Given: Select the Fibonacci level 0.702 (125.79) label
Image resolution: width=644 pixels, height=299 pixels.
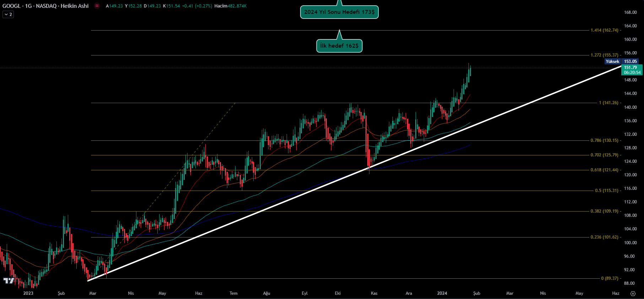Looking at the screenshot, I should (x=605, y=155).
